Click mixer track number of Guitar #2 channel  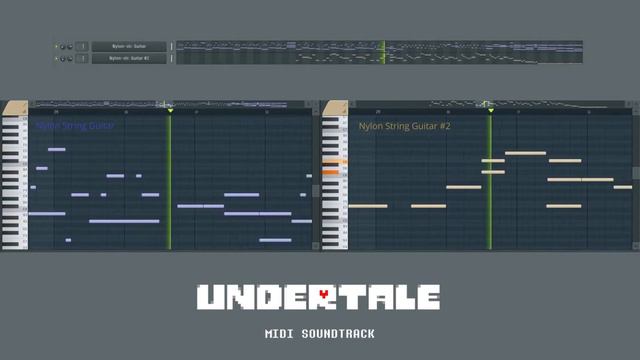pyautogui.click(x=82, y=59)
